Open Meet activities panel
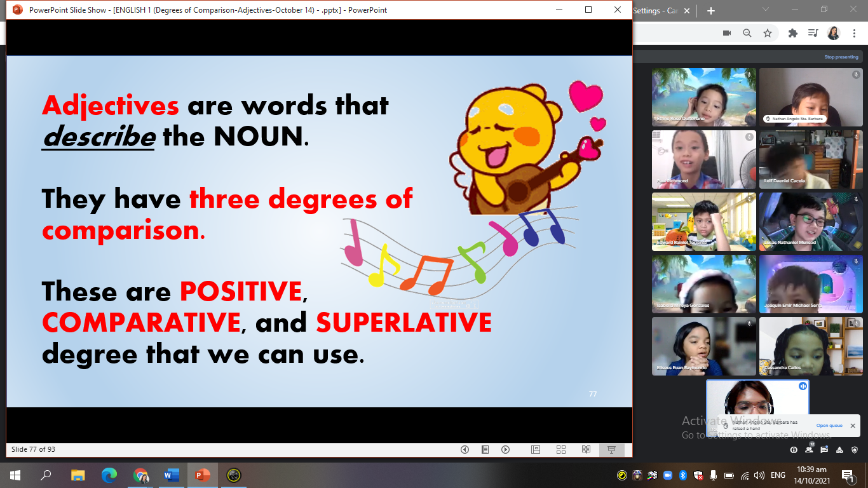This screenshot has height=488, width=868. pyautogui.click(x=839, y=449)
